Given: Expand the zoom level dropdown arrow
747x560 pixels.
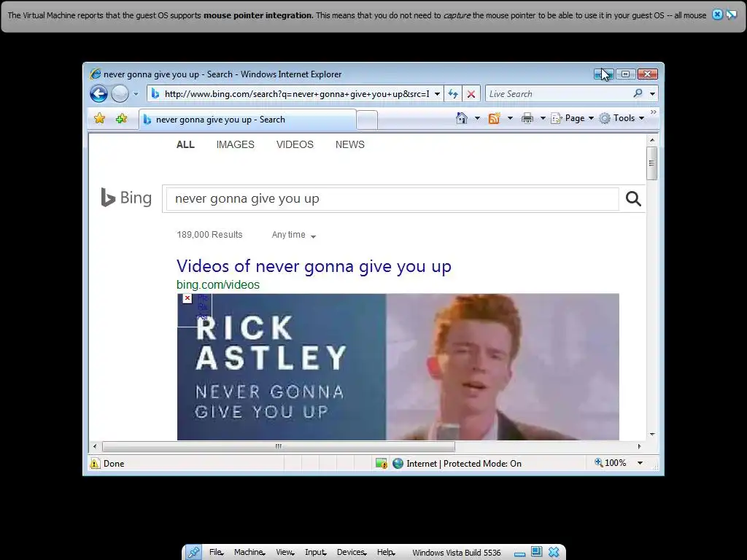Looking at the screenshot, I should [x=640, y=463].
